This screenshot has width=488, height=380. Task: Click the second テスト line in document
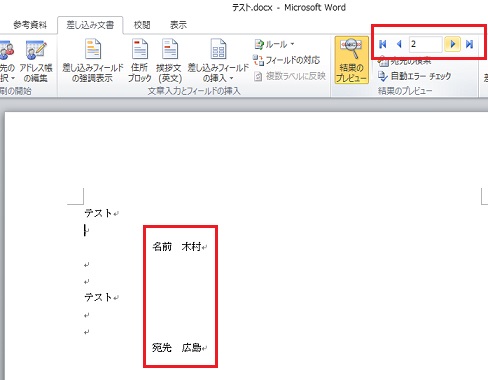[98, 297]
